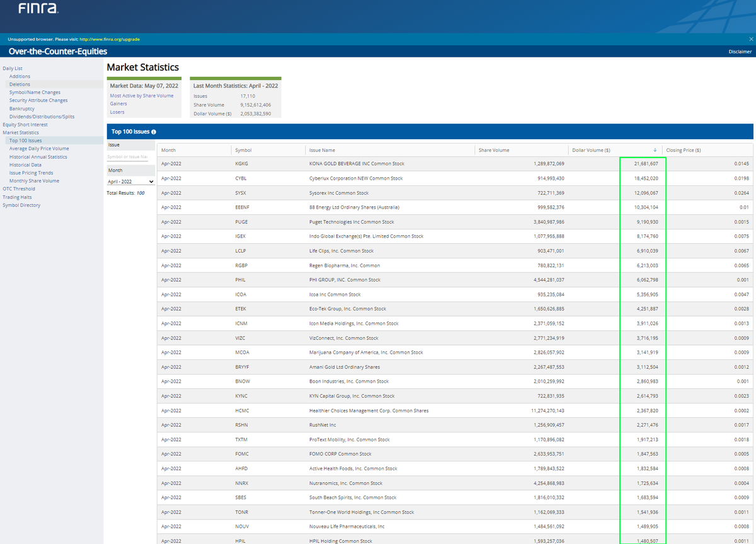Open Symbol Directory in sidebar
Image resolution: width=756 pixels, height=544 pixels.
[21, 205]
